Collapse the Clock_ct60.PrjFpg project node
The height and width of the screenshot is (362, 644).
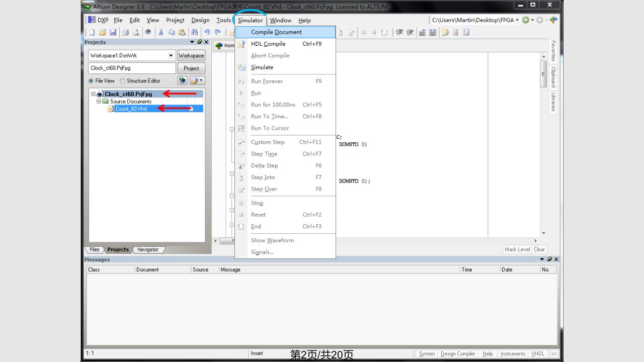coord(93,94)
